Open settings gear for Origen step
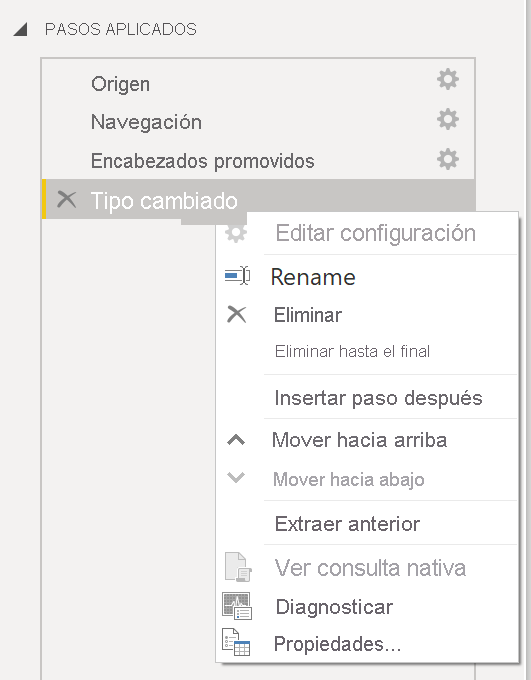The image size is (531, 680). pyautogui.click(x=448, y=79)
